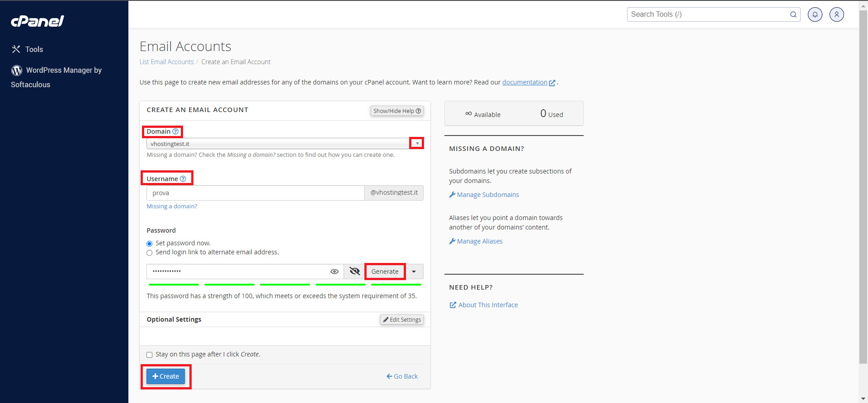Viewport: 868px width, 403px height.
Task: Click the 0 Used counter
Action: [x=552, y=114]
